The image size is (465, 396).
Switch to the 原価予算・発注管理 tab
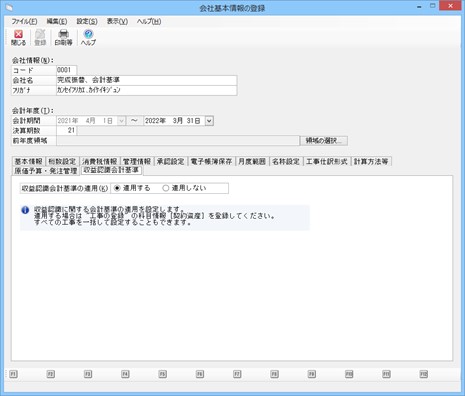(x=46, y=171)
